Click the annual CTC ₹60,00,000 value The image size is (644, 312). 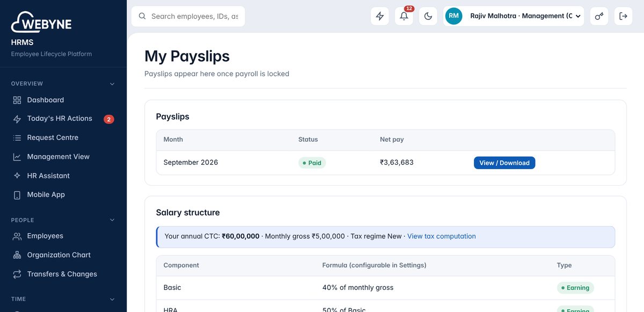(x=240, y=236)
